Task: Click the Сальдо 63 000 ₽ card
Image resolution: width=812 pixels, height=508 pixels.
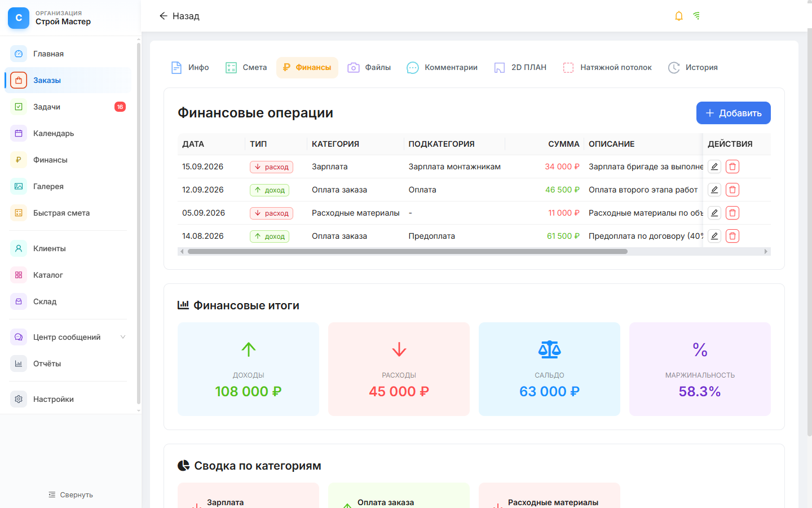Action: point(549,369)
